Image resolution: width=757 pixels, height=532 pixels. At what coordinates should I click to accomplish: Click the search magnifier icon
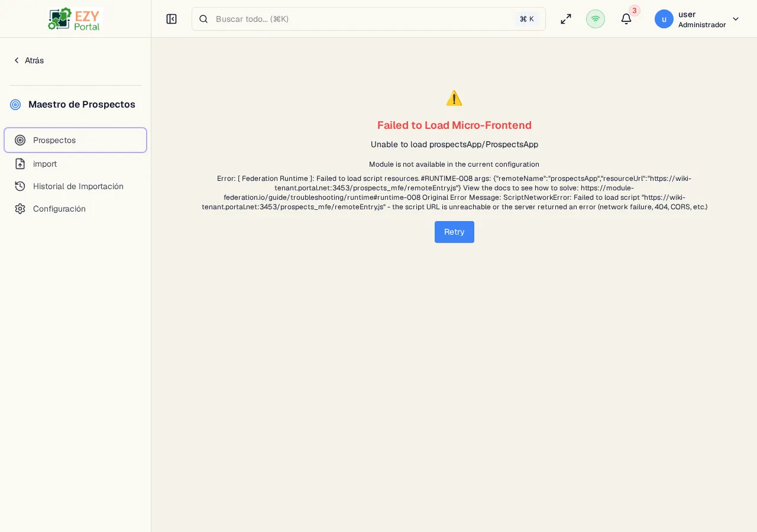(203, 19)
